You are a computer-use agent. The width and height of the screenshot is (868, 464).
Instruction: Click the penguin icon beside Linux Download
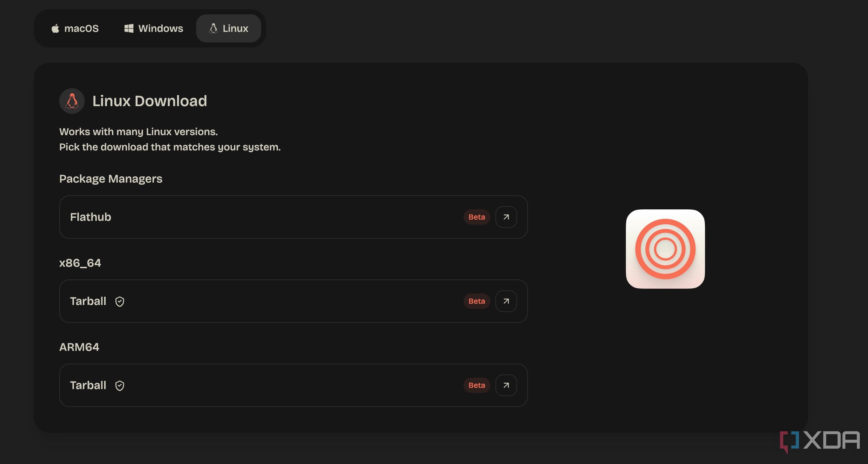tap(72, 101)
